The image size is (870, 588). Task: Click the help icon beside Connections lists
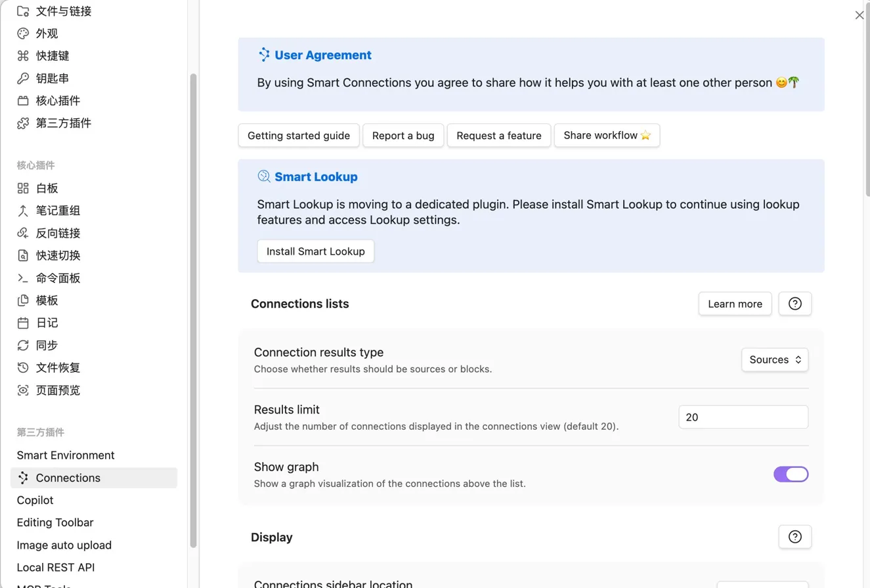795,304
